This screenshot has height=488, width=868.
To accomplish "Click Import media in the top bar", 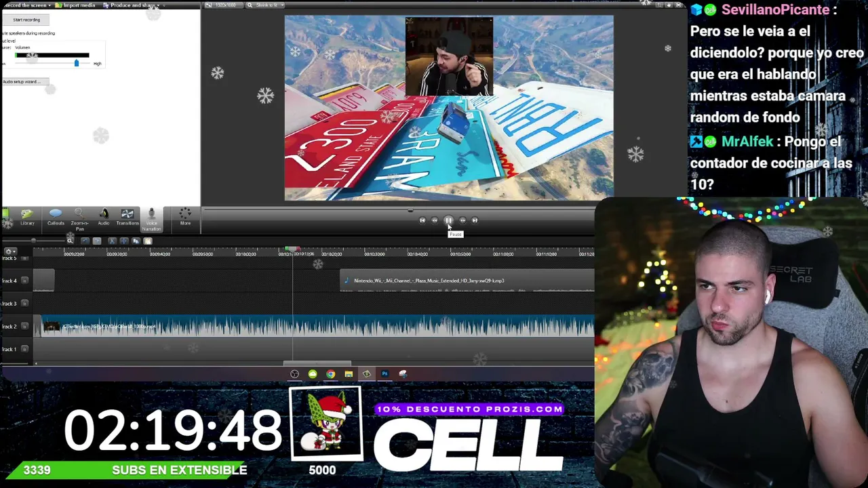I will pos(76,5).
